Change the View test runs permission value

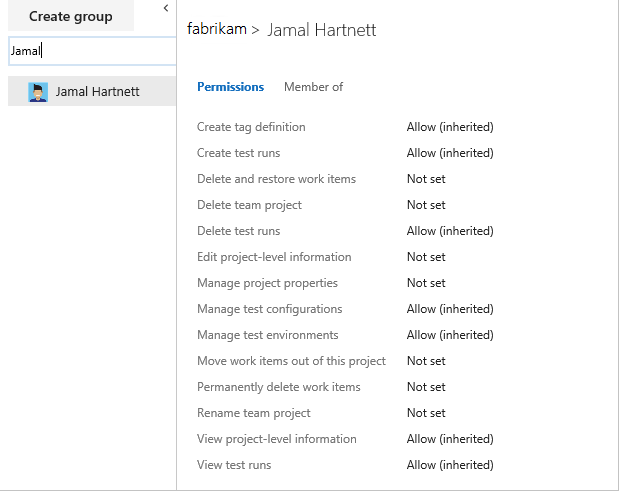[450, 465]
